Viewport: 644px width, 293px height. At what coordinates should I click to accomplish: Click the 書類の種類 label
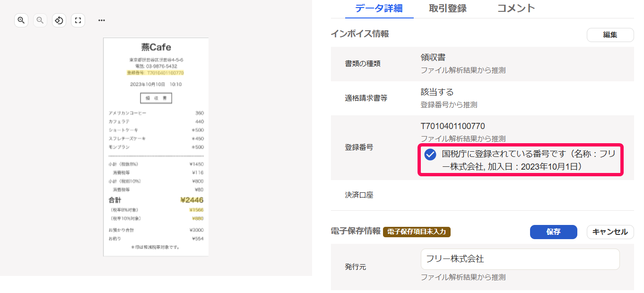[x=363, y=64]
